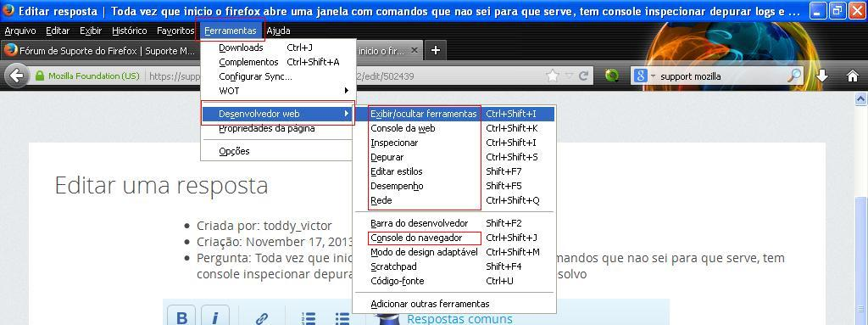Open the downloads arrow toolbar icon
The image size is (868, 325).
tap(822, 76)
